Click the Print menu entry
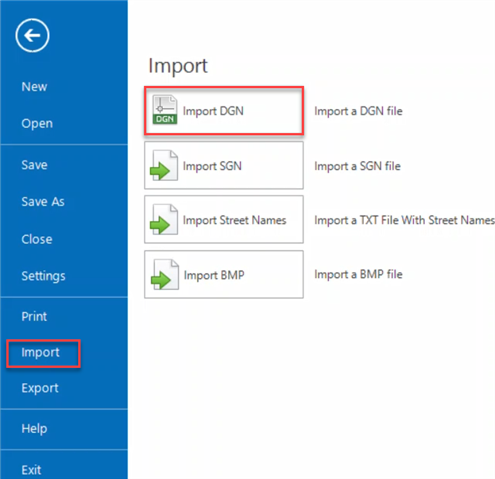The image size is (495, 479). pyautogui.click(x=34, y=316)
